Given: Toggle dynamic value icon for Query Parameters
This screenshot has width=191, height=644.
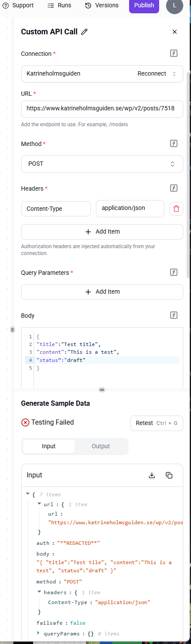Looking at the screenshot, I should (174, 272).
